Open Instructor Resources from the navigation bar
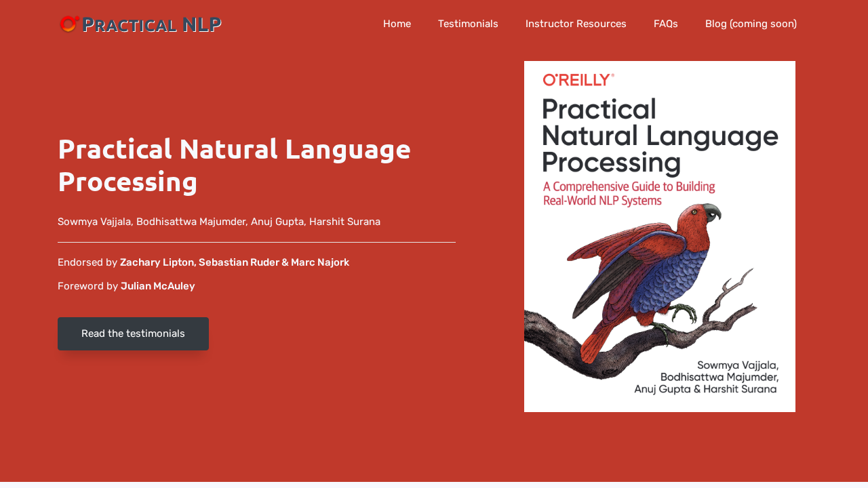Screen dimensions: 868x488 [576, 22]
